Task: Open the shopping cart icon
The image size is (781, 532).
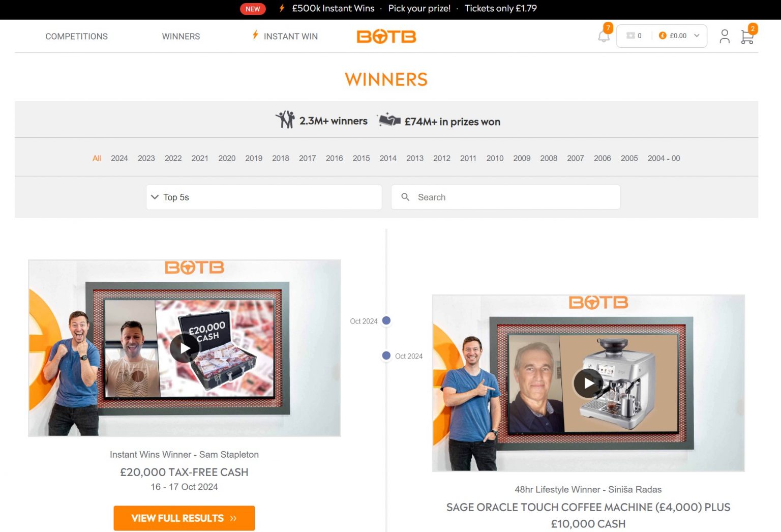Action: (746, 37)
